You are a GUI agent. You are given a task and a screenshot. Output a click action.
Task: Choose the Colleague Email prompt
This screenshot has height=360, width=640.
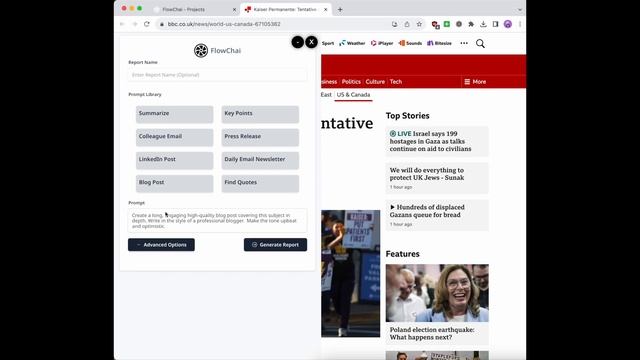tap(174, 138)
